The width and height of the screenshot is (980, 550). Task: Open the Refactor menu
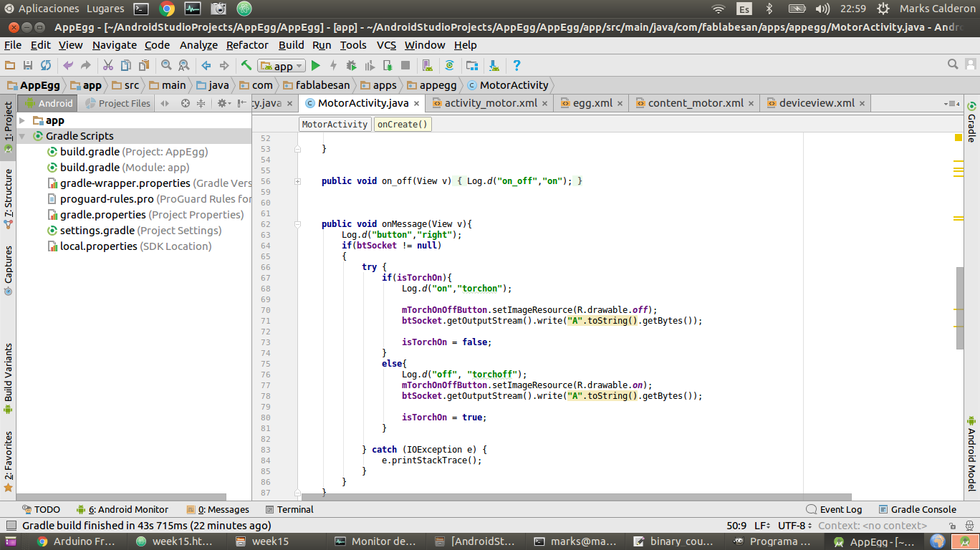(x=247, y=44)
